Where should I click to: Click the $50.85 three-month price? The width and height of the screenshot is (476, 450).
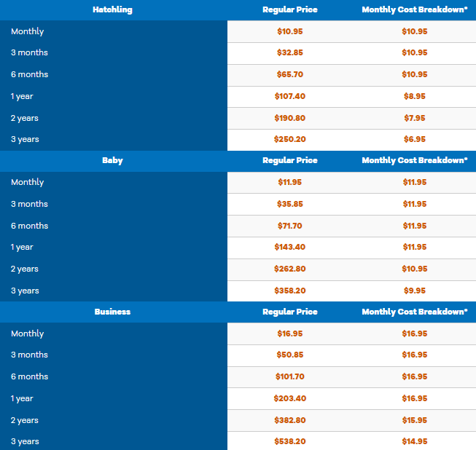point(289,355)
